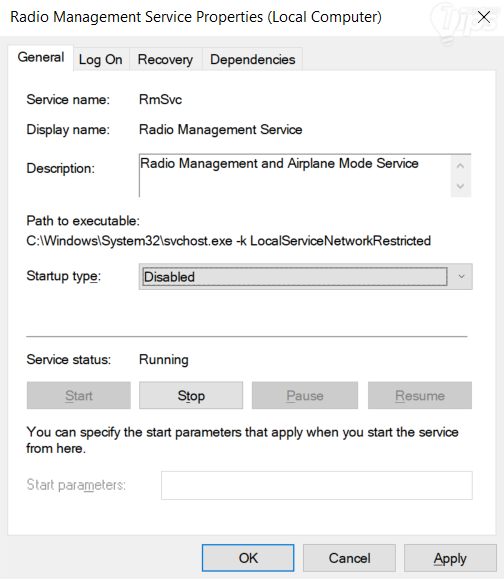Open the Dependencies tab
The width and height of the screenshot is (504, 579).
click(253, 59)
